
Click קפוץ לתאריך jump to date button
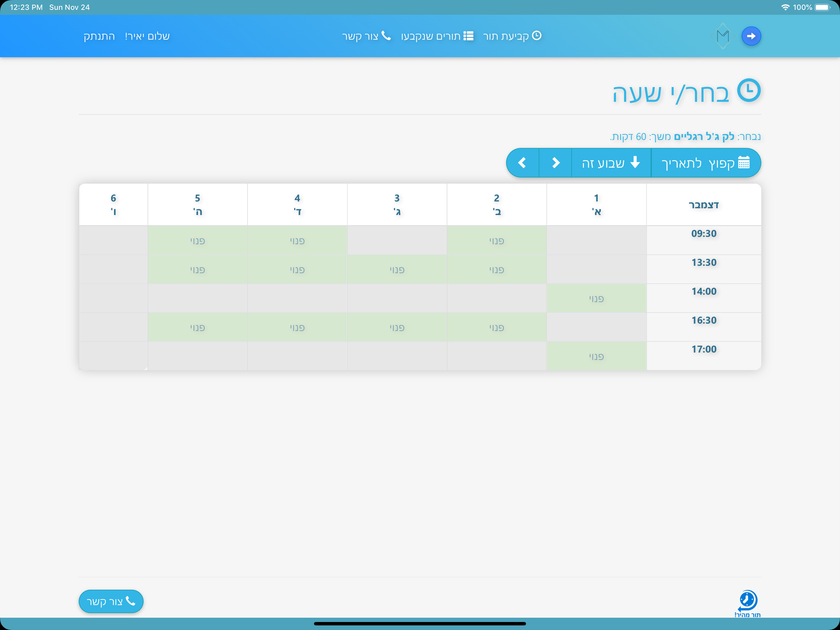pyautogui.click(x=706, y=163)
